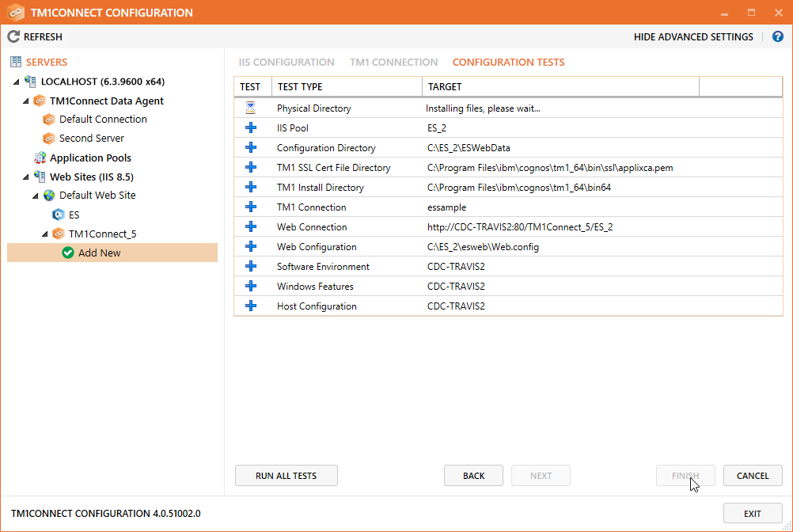Select the Default Connection tree item
793x532 pixels.
click(103, 120)
